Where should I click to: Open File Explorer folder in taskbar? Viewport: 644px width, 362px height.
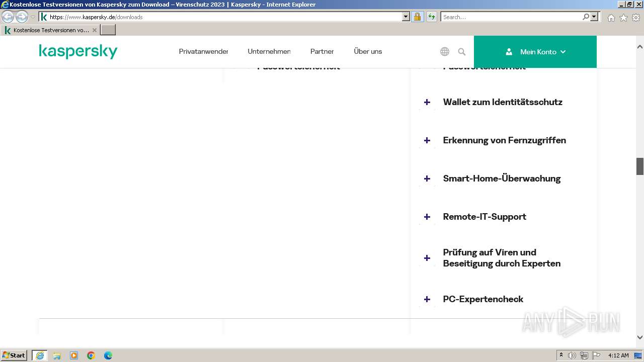coord(57,355)
